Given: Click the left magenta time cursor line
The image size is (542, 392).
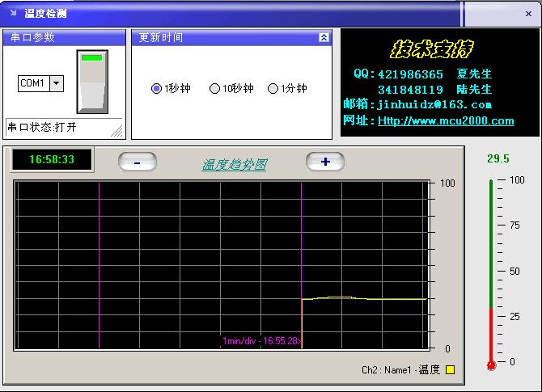Looking at the screenshot, I should [x=99, y=265].
